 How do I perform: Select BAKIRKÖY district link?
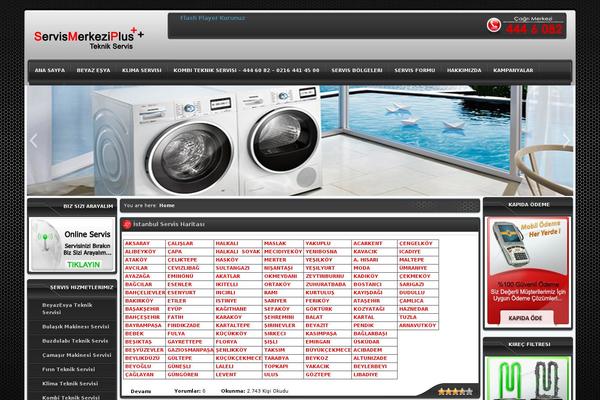click(139, 301)
